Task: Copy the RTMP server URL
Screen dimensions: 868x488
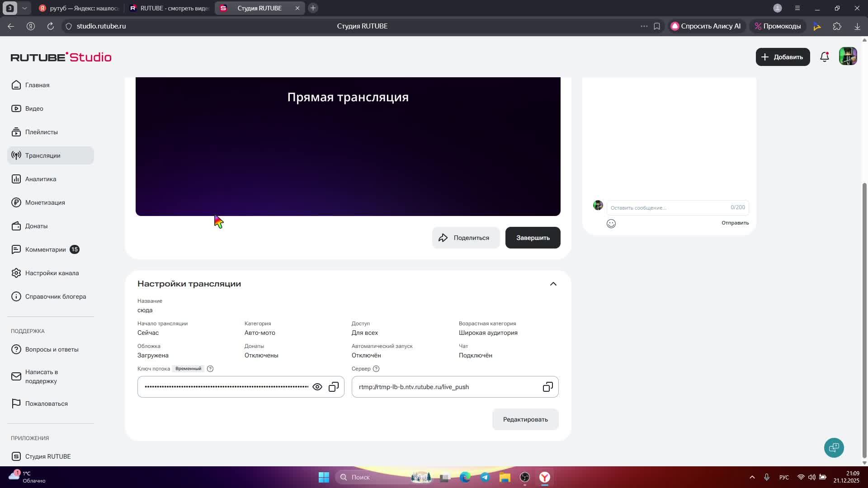Action: (547, 387)
